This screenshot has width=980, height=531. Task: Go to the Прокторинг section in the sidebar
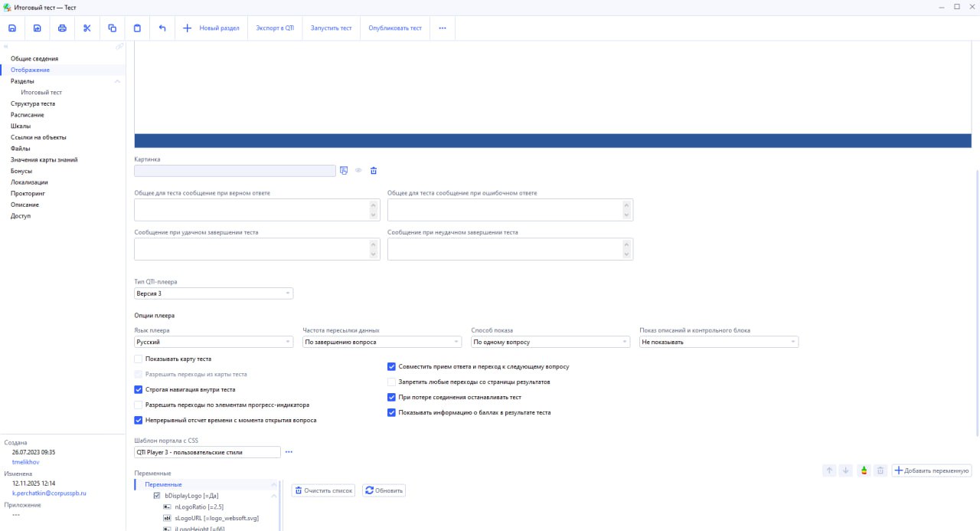29,194
